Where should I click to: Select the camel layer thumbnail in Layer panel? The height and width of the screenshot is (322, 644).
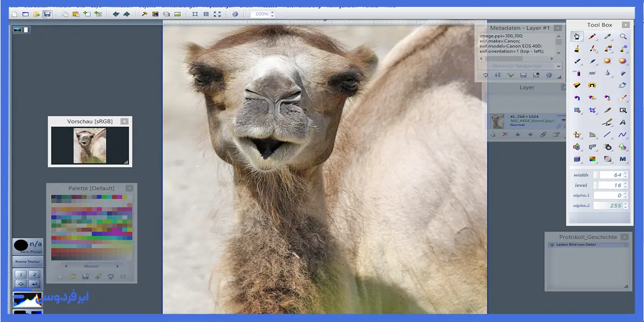497,121
